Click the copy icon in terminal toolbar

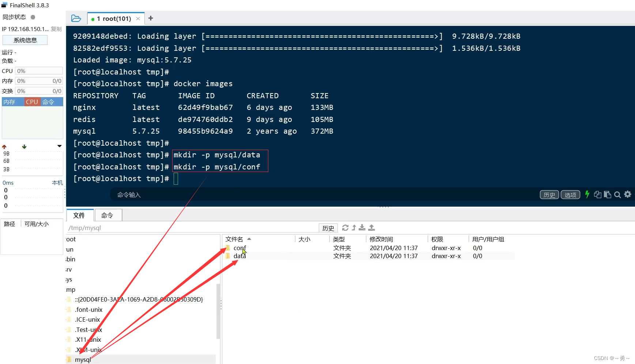point(598,195)
